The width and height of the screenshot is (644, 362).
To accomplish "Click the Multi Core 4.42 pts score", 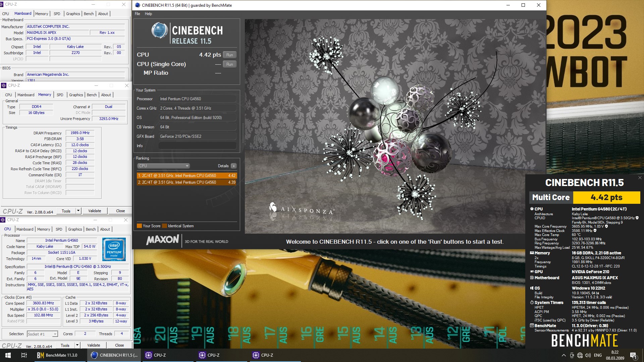I will click(606, 197).
